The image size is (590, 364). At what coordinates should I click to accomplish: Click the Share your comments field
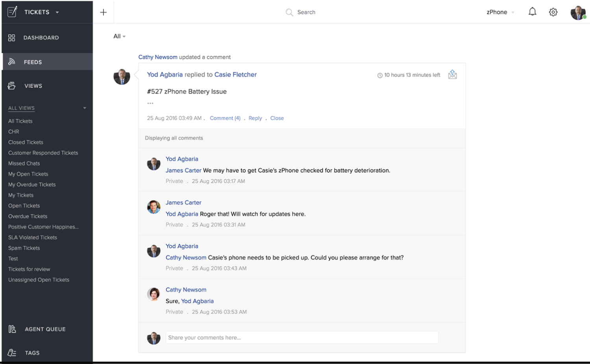coord(301,337)
